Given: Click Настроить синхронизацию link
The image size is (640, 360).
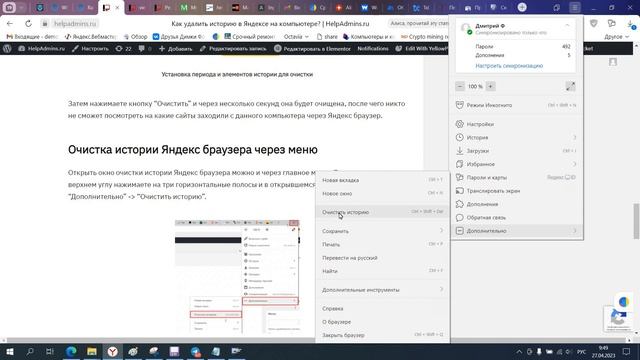Looking at the screenshot, I should [x=509, y=66].
